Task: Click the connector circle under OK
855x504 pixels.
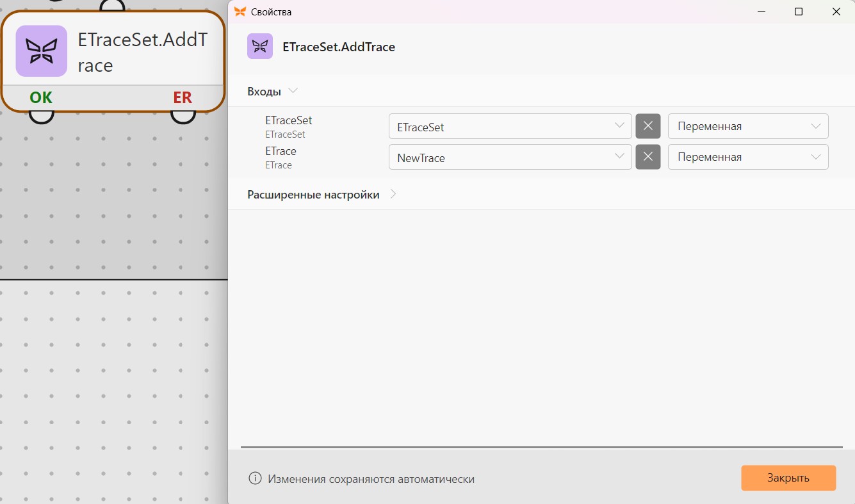Action: point(42,116)
